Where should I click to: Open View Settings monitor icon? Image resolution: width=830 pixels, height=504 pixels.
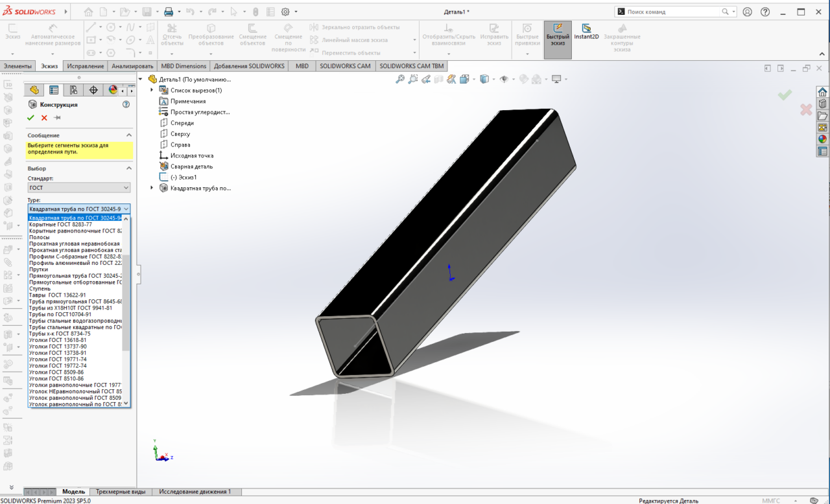(556, 79)
